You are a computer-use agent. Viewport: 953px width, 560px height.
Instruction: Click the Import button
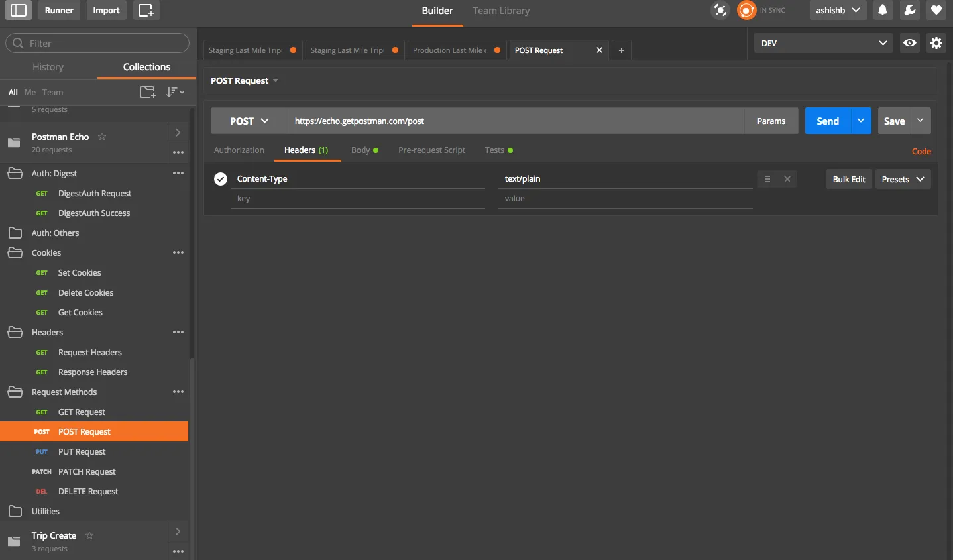(106, 10)
